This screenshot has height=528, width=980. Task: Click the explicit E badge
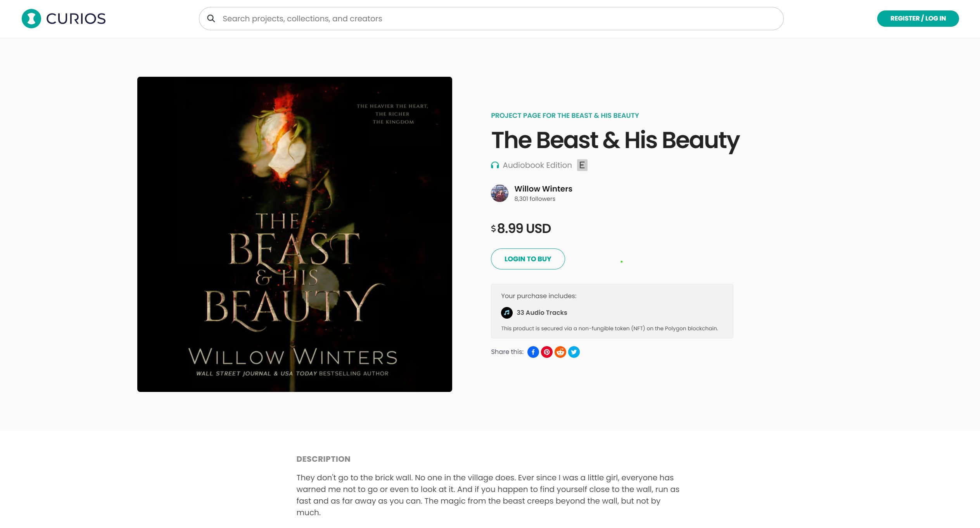[x=582, y=165]
